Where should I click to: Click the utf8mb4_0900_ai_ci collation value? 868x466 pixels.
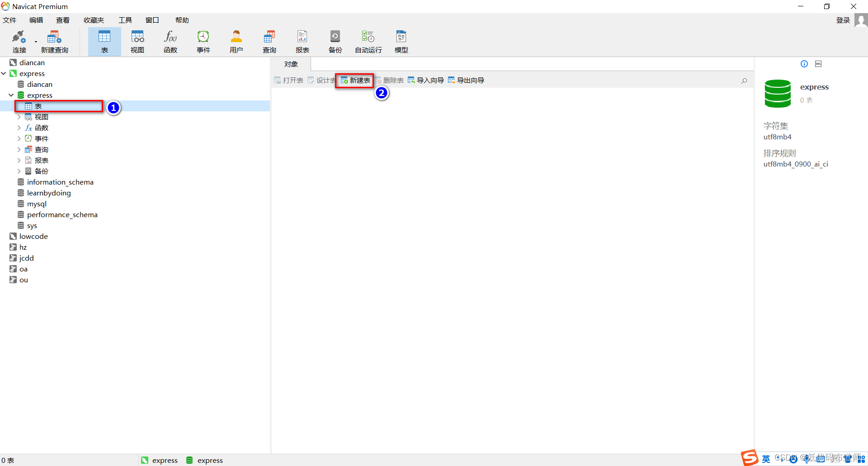796,164
